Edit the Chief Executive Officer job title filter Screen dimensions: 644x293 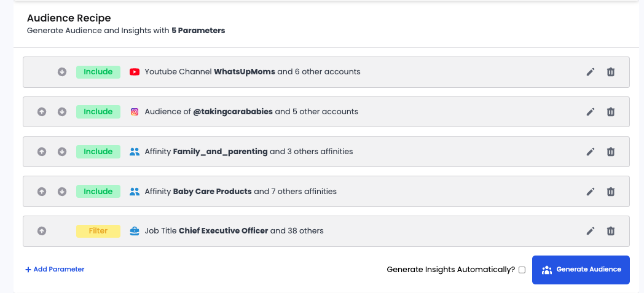coord(591,231)
